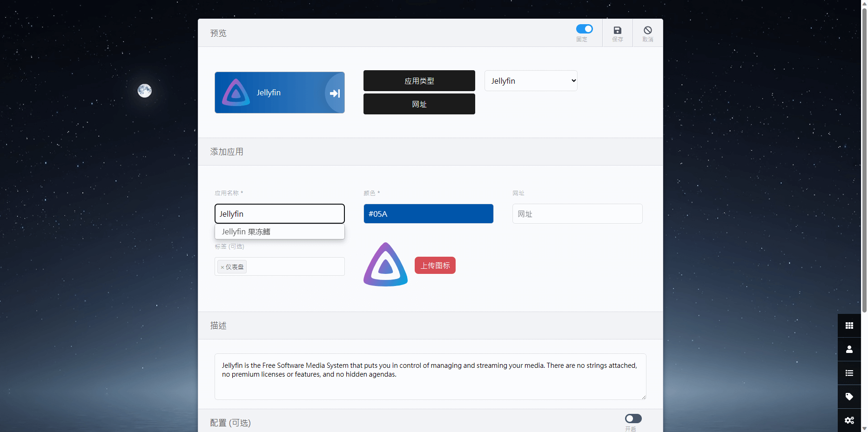Remove the 仪表盘 tag with its x
This screenshot has height=432, width=868.
222,266
